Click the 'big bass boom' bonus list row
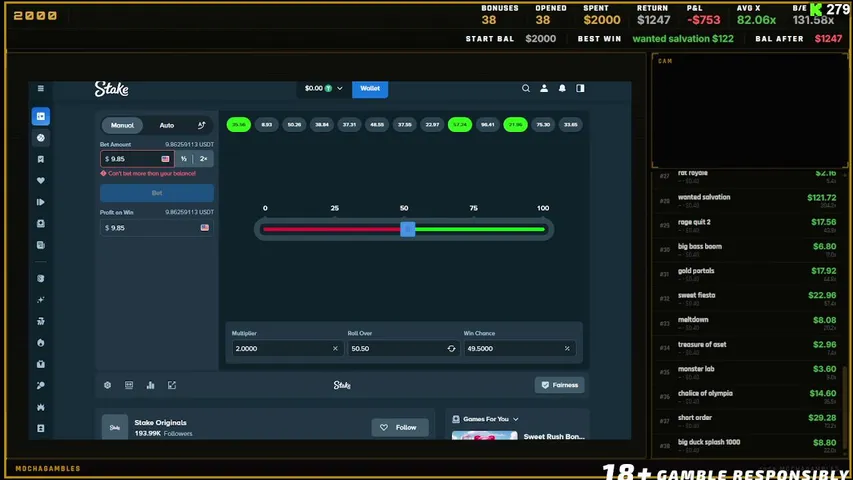Viewport: 853px width, 480px height. [748, 250]
